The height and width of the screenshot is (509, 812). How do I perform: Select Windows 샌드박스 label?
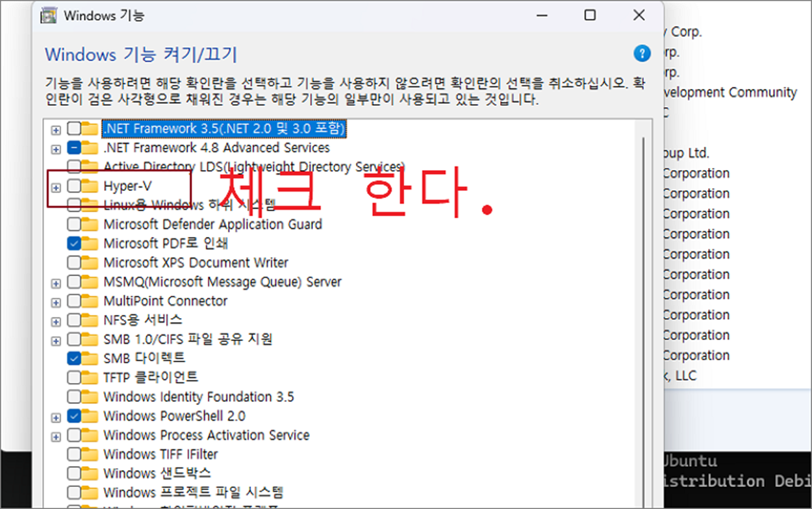coord(157,473)
